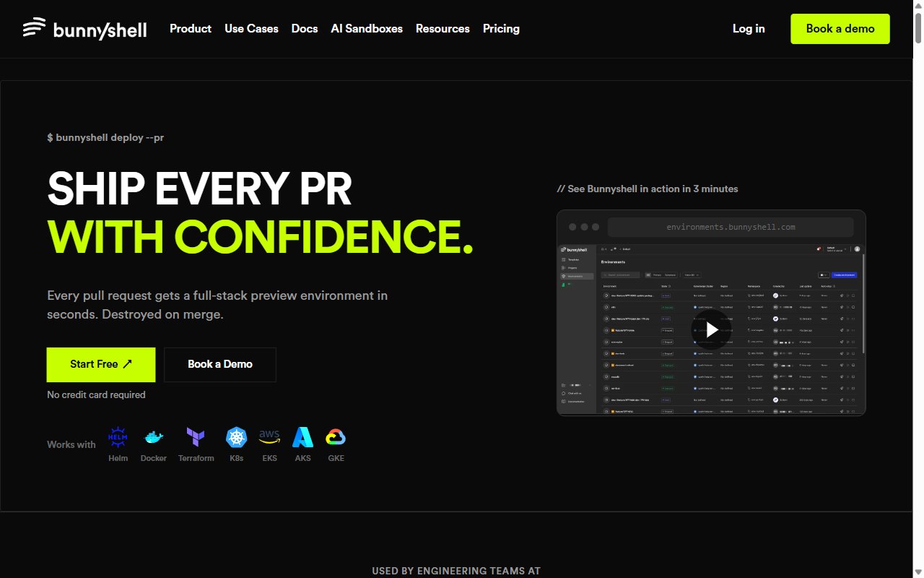Open the Use Cases menu
The image size is (924, 578).
tap(251, 29)
